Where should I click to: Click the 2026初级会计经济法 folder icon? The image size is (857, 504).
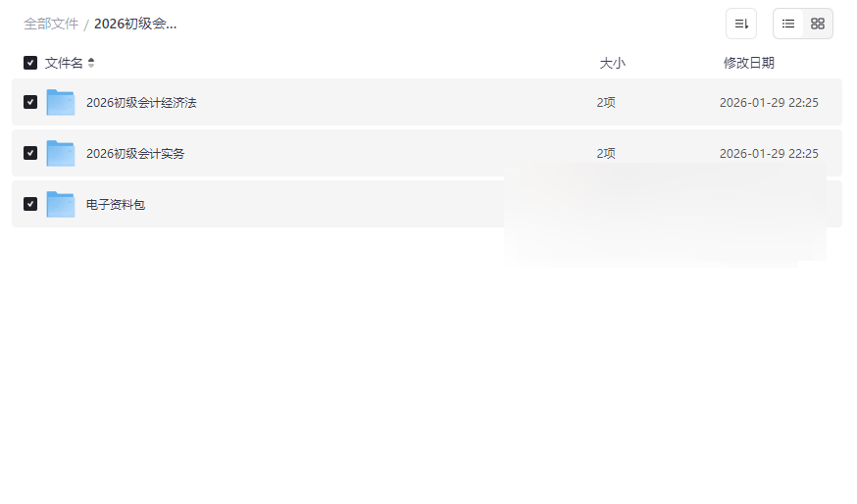61,102
